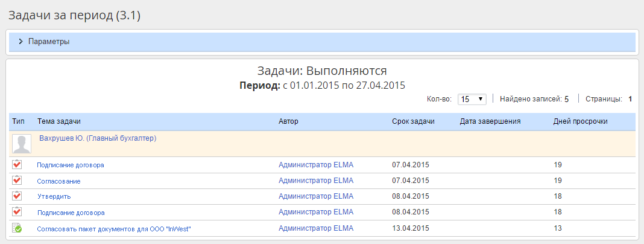Click task icon beside 'Согласование' row
Image resolution: width=644 pixels, height=244 pixels.
[17, 180]
